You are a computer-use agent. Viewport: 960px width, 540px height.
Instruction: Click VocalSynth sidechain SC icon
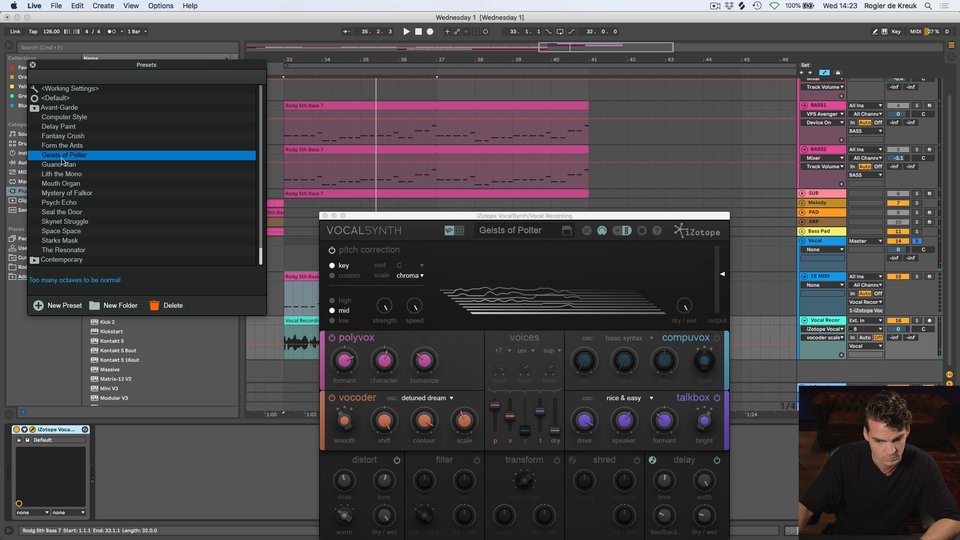click(x=587, y=231)
